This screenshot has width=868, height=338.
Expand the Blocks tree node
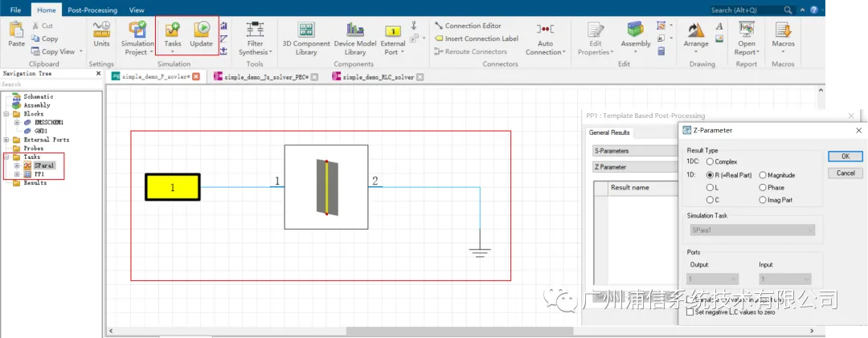click(6, 114)
